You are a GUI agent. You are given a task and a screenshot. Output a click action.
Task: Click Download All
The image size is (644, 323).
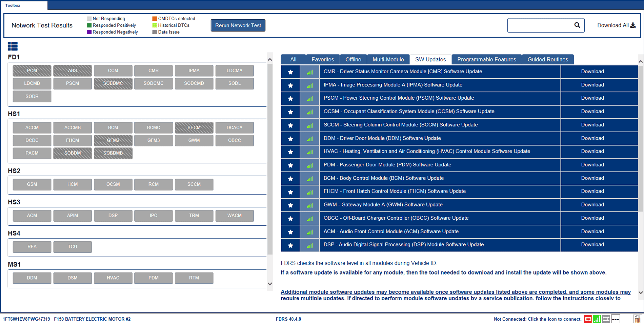pos(616,25)
